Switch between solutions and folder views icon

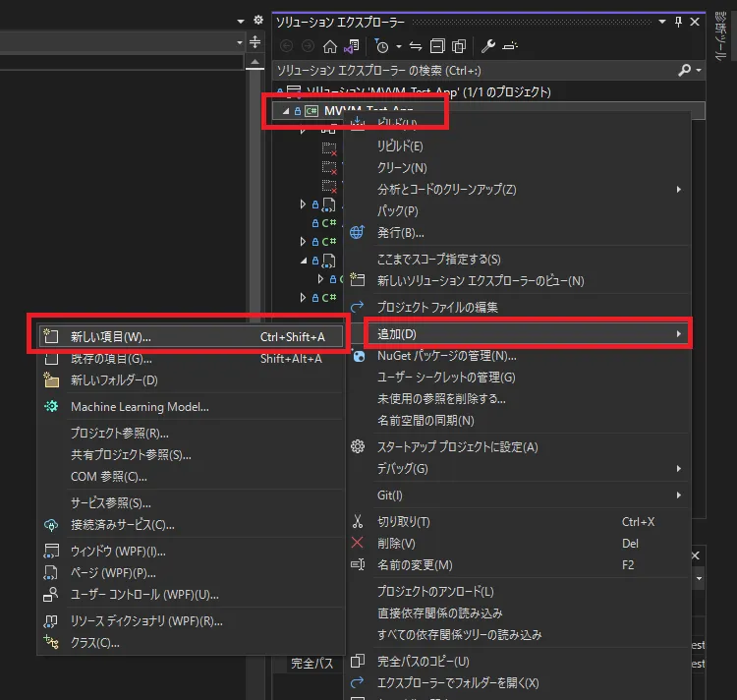click(352, 46)
